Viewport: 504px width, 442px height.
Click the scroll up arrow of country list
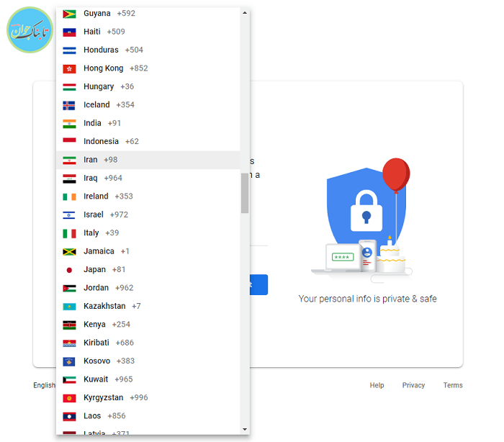pos(245,13)
